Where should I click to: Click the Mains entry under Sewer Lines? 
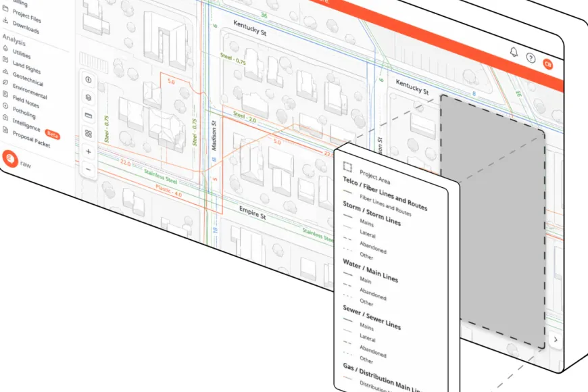pyautogui.click(x=367, y=326)
